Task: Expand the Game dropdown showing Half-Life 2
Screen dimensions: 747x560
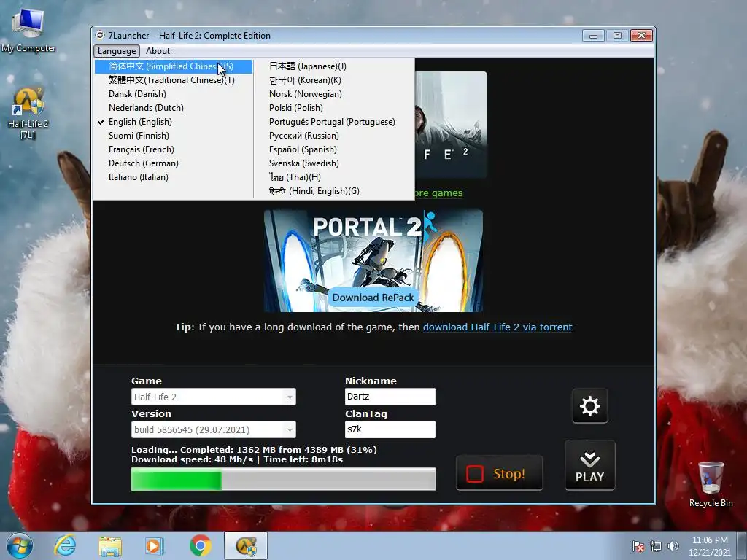Action: coord(214,397)
